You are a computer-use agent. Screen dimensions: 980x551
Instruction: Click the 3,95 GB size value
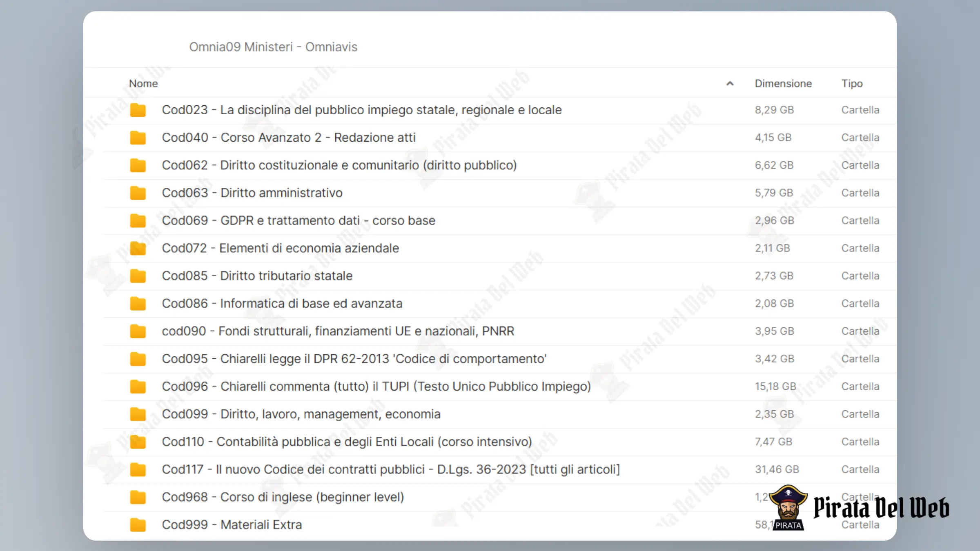pos(774,331)
